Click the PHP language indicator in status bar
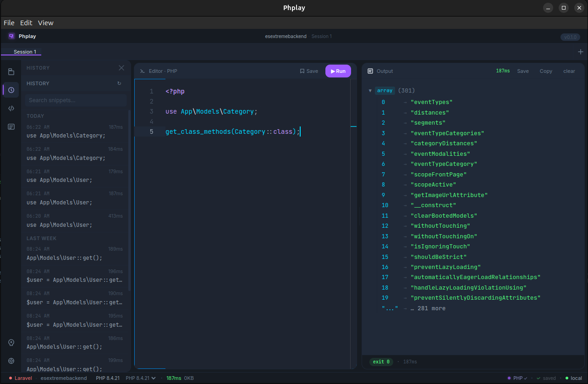The height and width of the screenshot is (384, 588). click(x=517, y=378)
